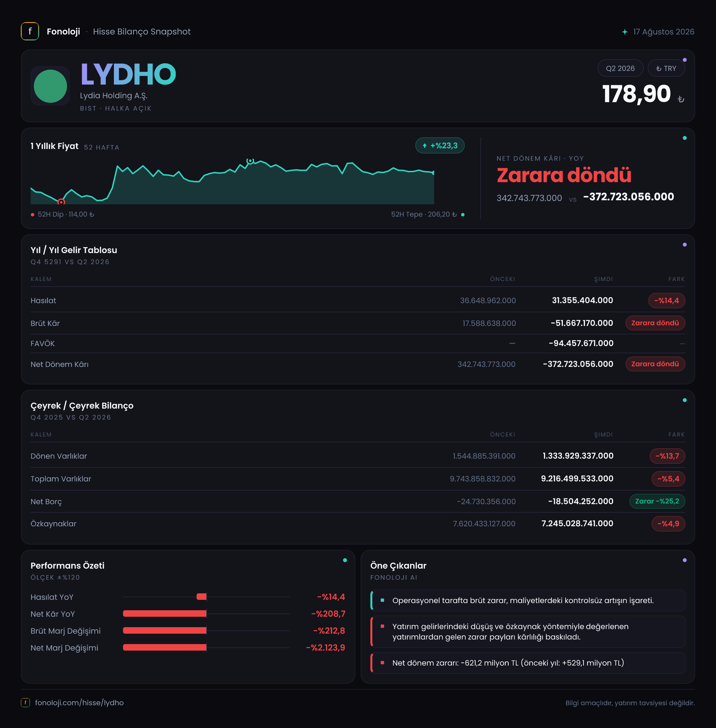
Task: Click the 52-week low marker on chart
Action: pos(61,202)
